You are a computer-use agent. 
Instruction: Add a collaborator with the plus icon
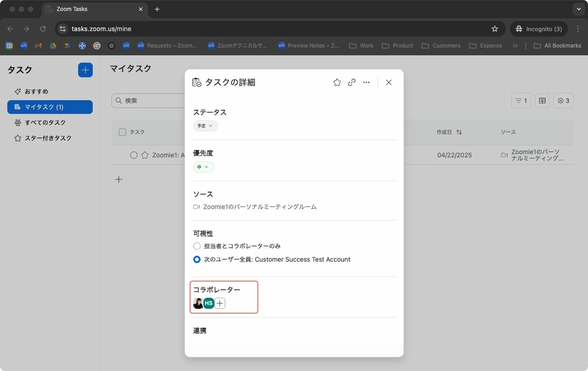220,303
